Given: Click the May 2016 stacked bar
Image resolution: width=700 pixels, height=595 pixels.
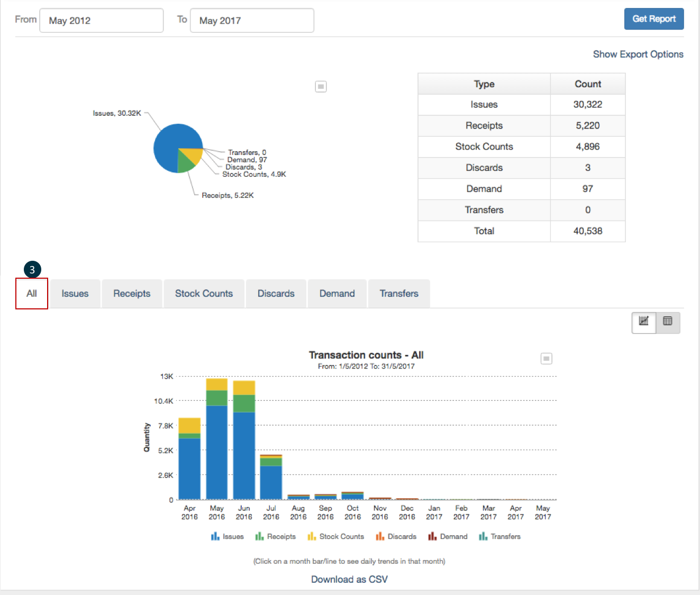Looking at the screenshot, I should (217, 439).
